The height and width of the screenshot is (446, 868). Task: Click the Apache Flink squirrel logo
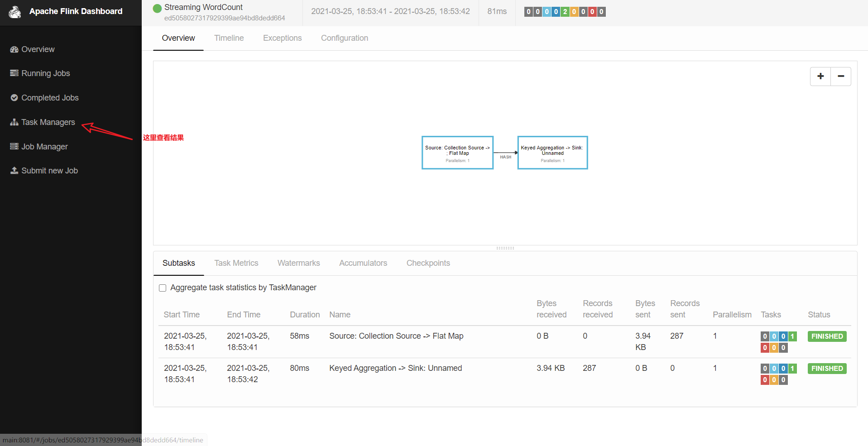click(15, 12)
